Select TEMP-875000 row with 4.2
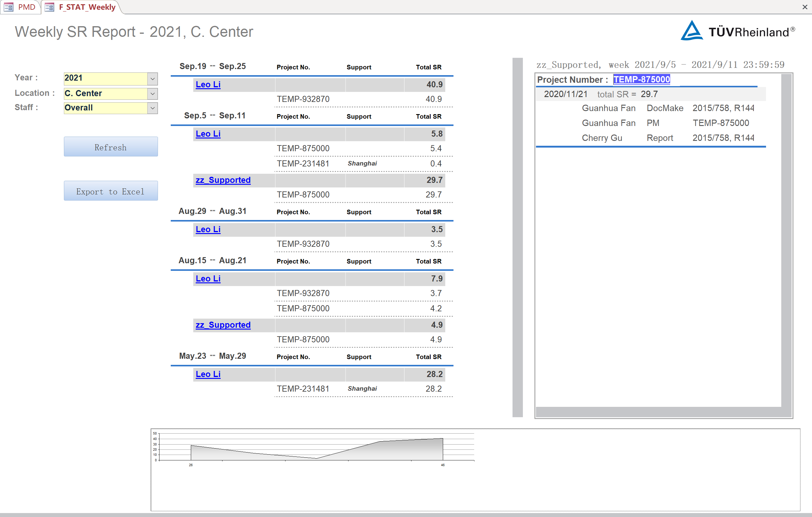The height and width of the screenshot is (517, 812). [x=363, y=309]
